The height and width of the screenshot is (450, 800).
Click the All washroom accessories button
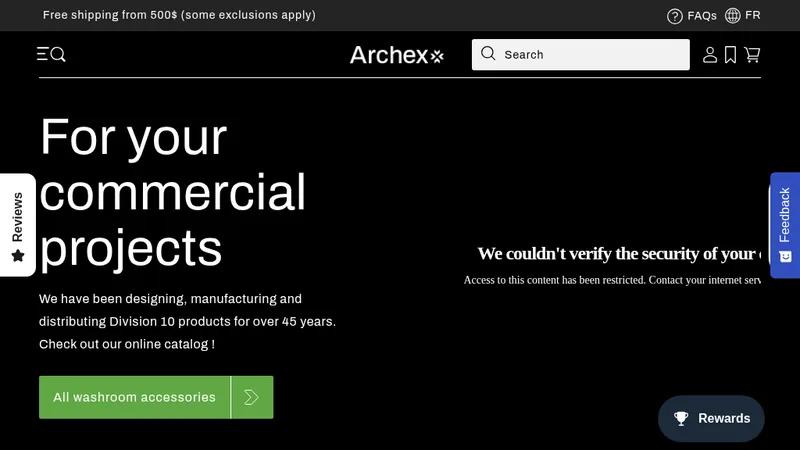pyautogui.click(x=156, y=397)
